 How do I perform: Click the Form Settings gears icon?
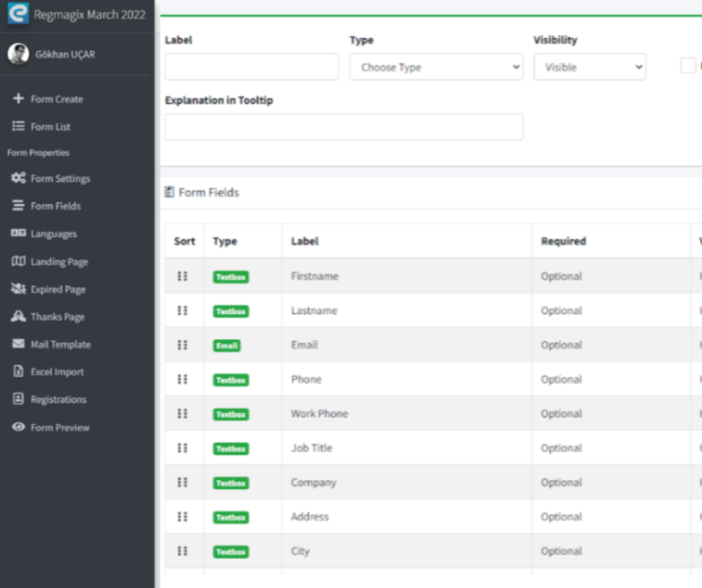(19, 178)
